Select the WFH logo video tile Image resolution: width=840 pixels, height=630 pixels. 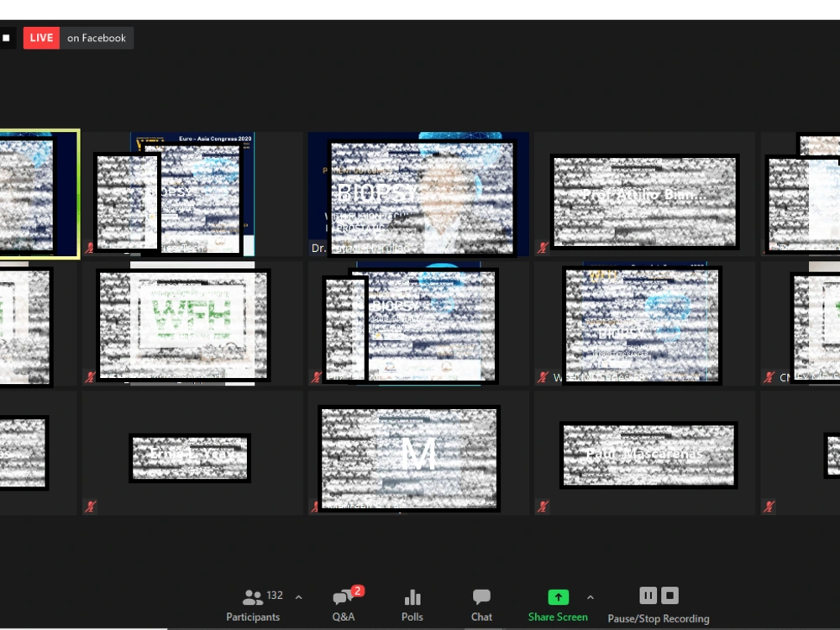183,325
